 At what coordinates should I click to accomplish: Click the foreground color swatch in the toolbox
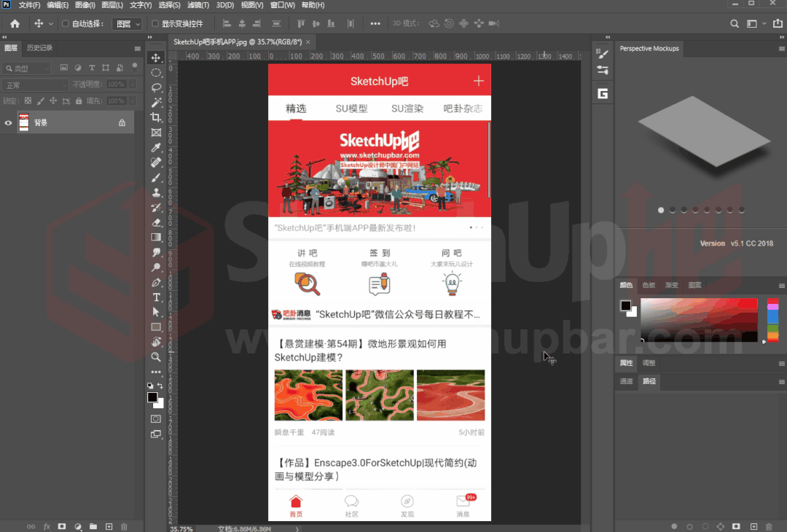click(152, 397)
